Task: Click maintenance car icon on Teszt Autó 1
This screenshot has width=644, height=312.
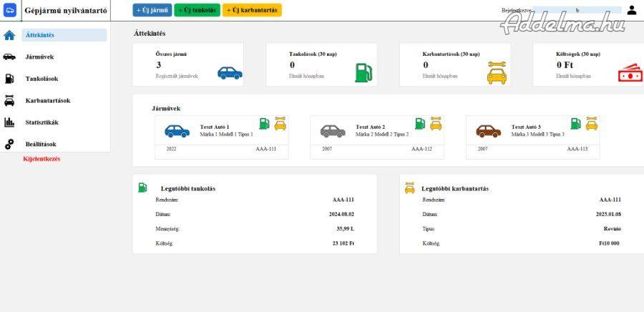Action: point(280,124)
